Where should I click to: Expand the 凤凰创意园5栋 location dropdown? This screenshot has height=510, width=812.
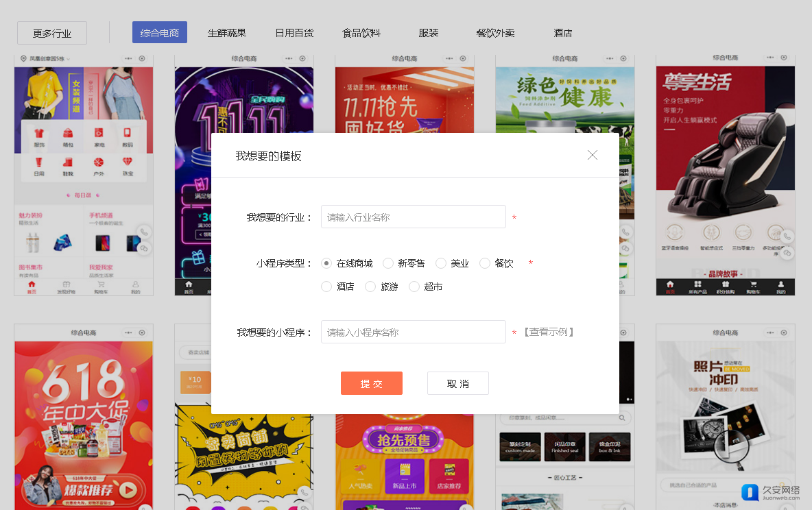45,59
